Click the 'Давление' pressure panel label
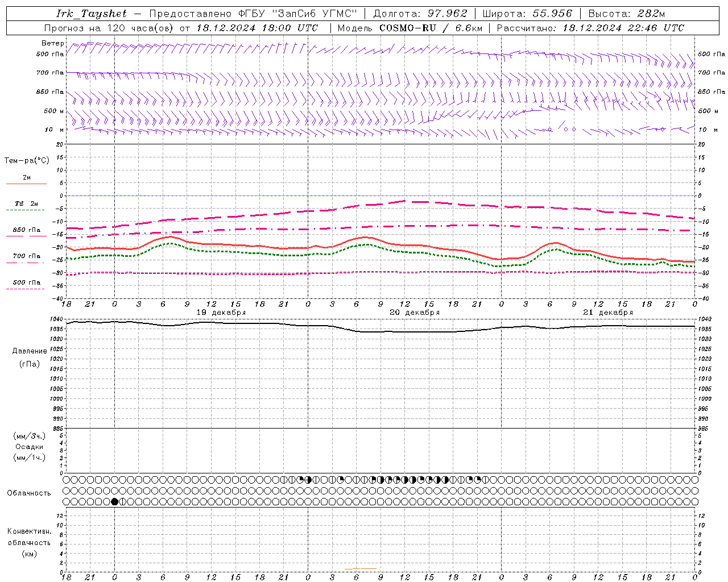 coord(30,351)
